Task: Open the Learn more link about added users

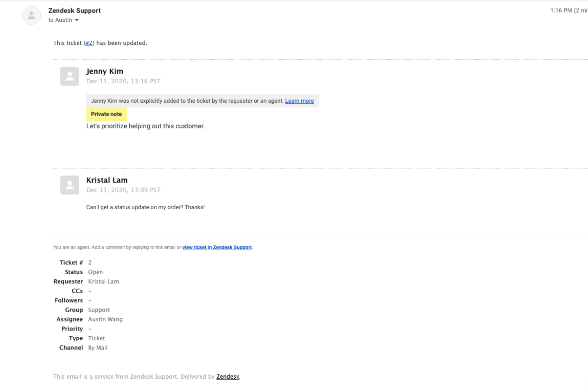Action: (299, 100)
